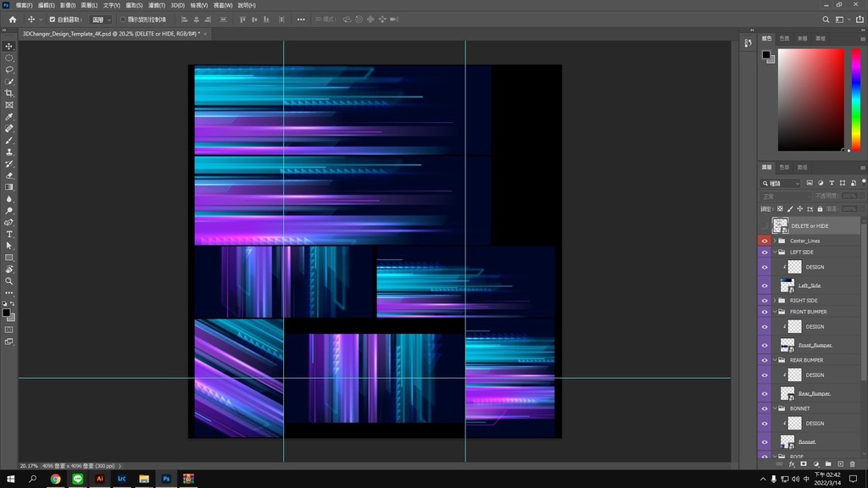Click the hue slider in Color panel
The image size is (868, 488).
click(x=856, y=100)
